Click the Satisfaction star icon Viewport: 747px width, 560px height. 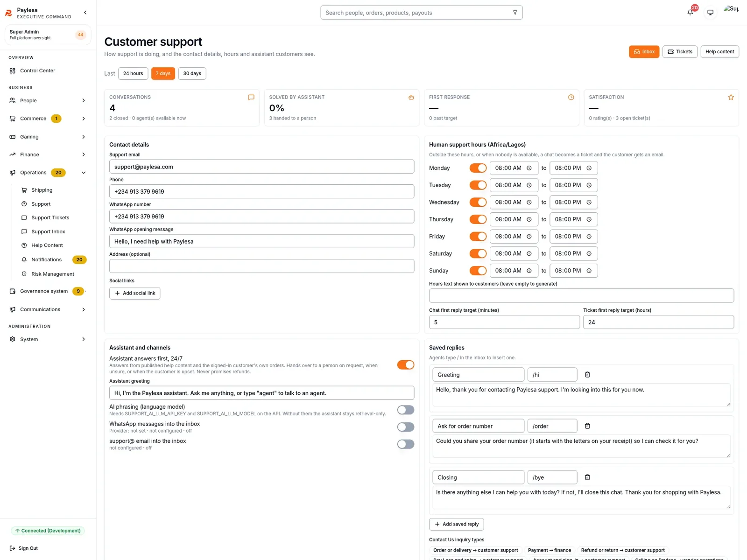731,98
